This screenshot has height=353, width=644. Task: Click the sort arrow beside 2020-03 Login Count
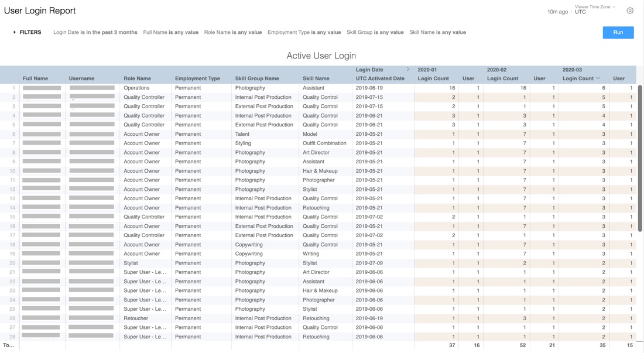[598, 78]
